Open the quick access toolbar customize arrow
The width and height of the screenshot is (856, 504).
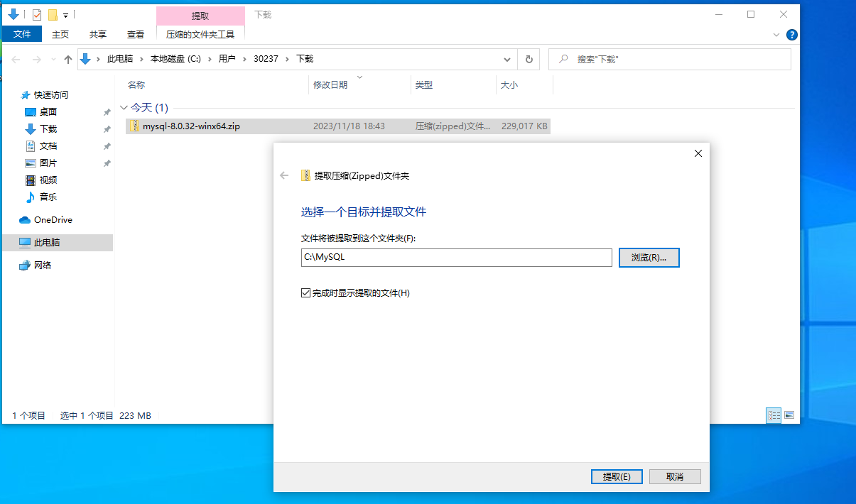pos(65,15)
